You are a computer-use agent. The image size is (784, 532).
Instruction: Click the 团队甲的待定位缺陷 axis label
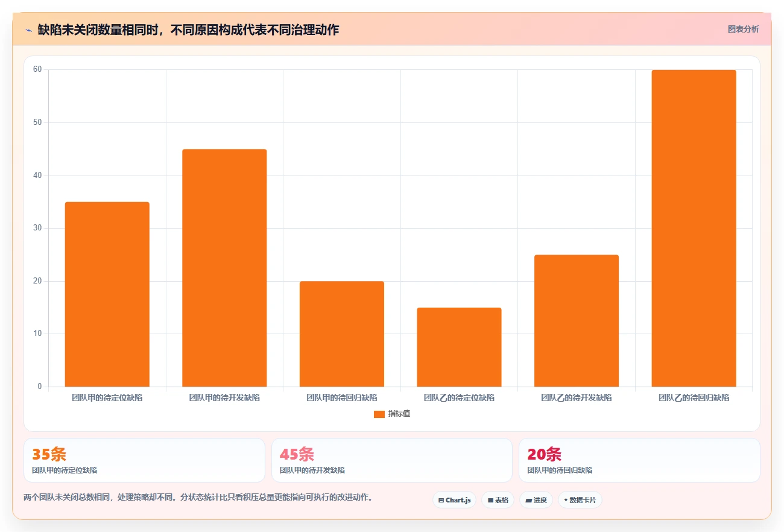click(x=107, y=397)
